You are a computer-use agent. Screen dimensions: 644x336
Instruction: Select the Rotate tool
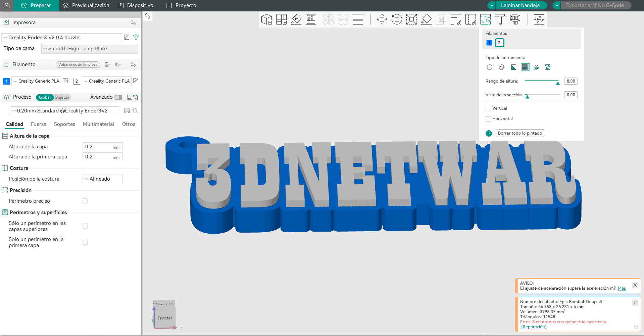pos(397,19)
